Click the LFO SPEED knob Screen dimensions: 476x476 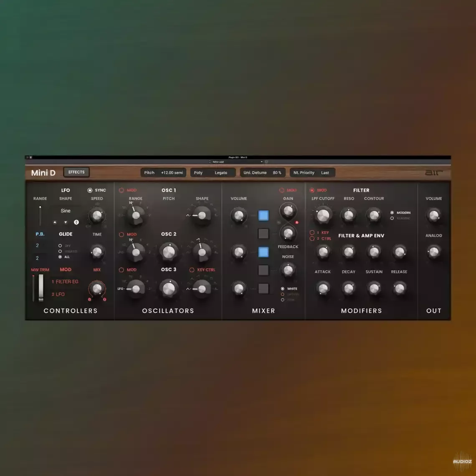point(97,215)
